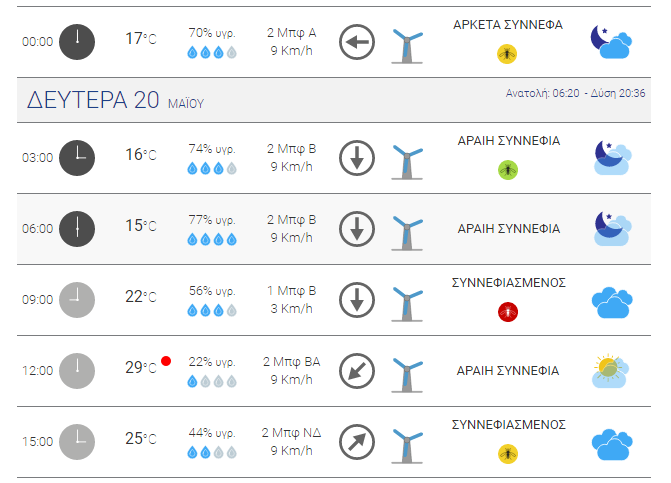Click the 03:00 clock icon
Image resolution: width=671 pixels, height=483 pixels.
(x=77, y=158)
